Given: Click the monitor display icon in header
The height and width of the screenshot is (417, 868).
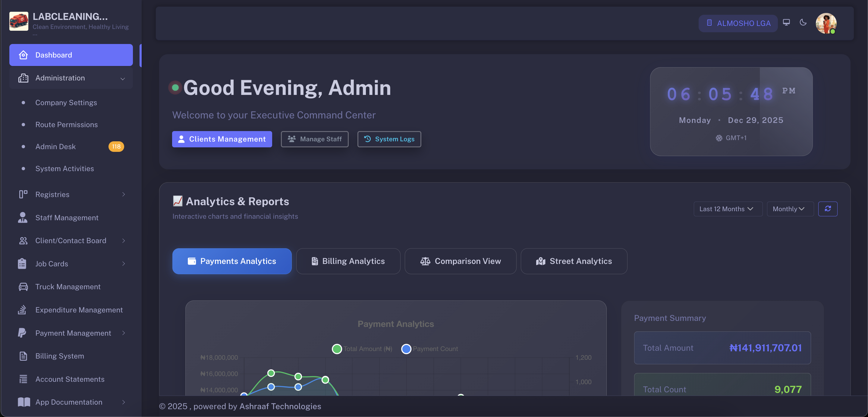Looking at the screenshot, I should click(786, 22).
